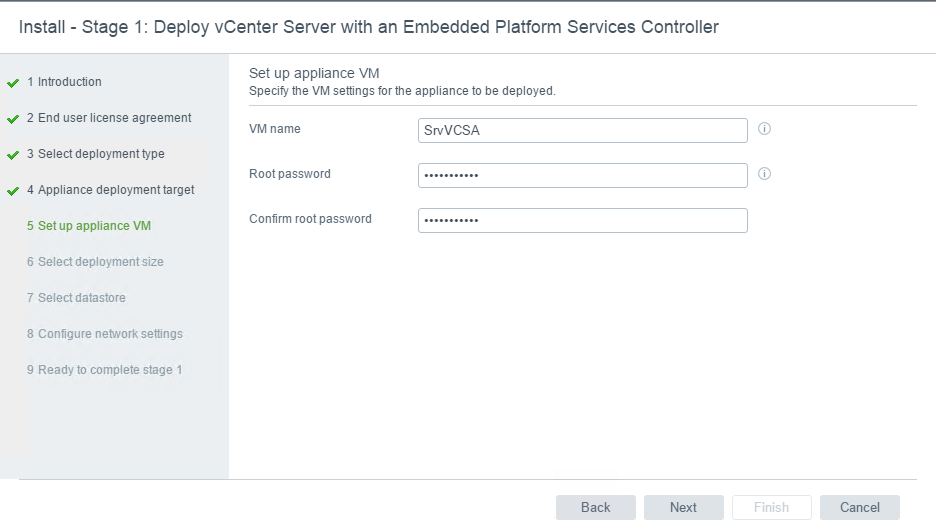Open step 8 Configure network settings
This screenshot has width=936, height=525.
104,333
